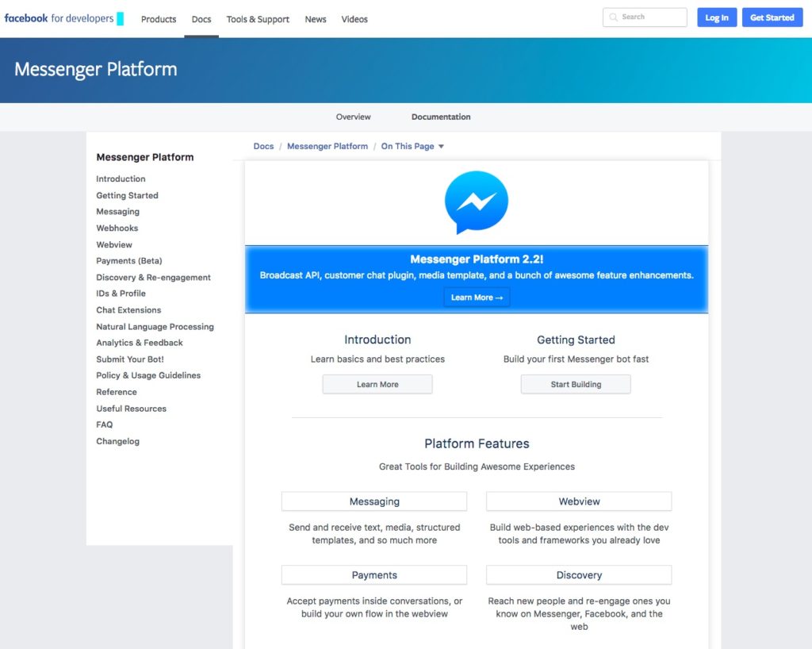Open Natural Language Processing docs link
The image size is (812, 649).
click(x=155, y=327)
